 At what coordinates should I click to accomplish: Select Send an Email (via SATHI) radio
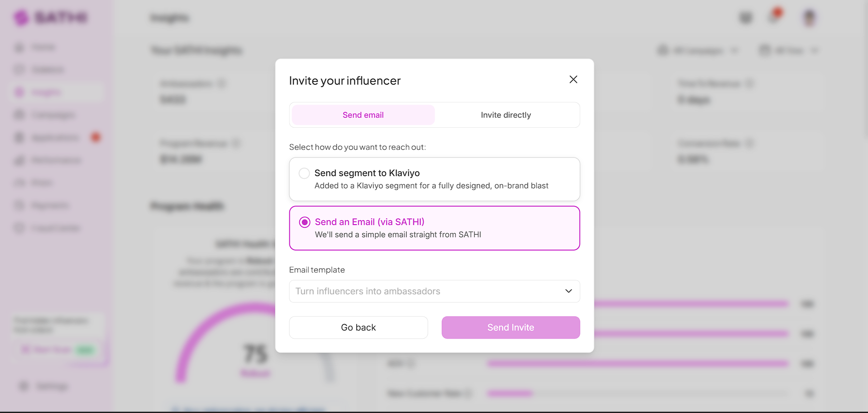pyautogui.click(x=305, y=222)
